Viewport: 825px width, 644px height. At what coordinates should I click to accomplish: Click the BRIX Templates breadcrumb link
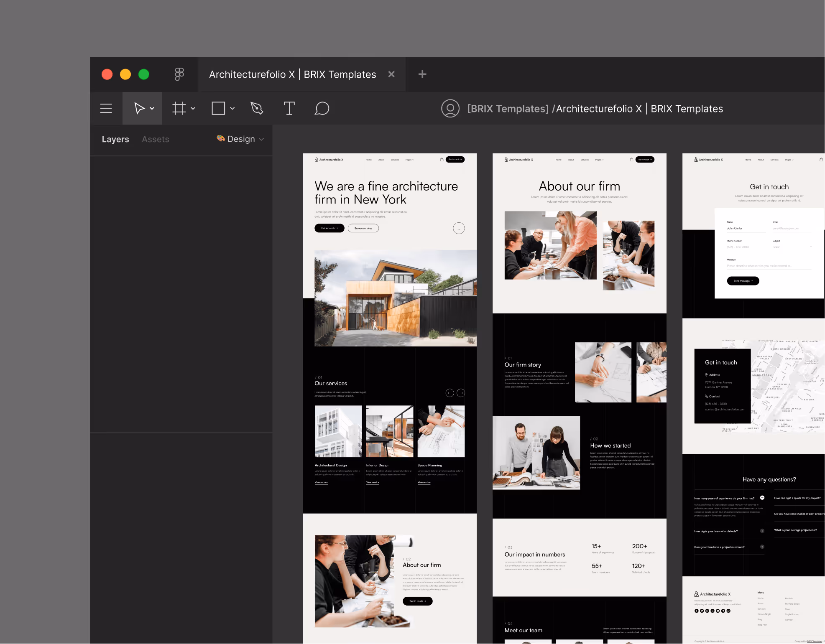pos(508,108)
